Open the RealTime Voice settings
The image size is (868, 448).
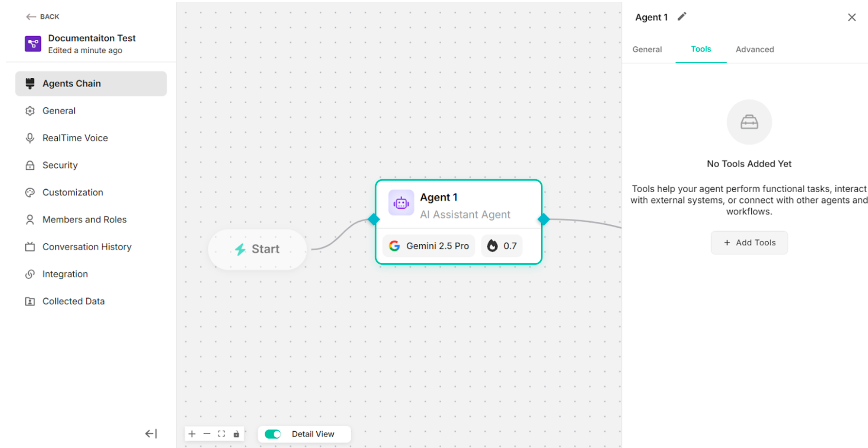point(75,138)
